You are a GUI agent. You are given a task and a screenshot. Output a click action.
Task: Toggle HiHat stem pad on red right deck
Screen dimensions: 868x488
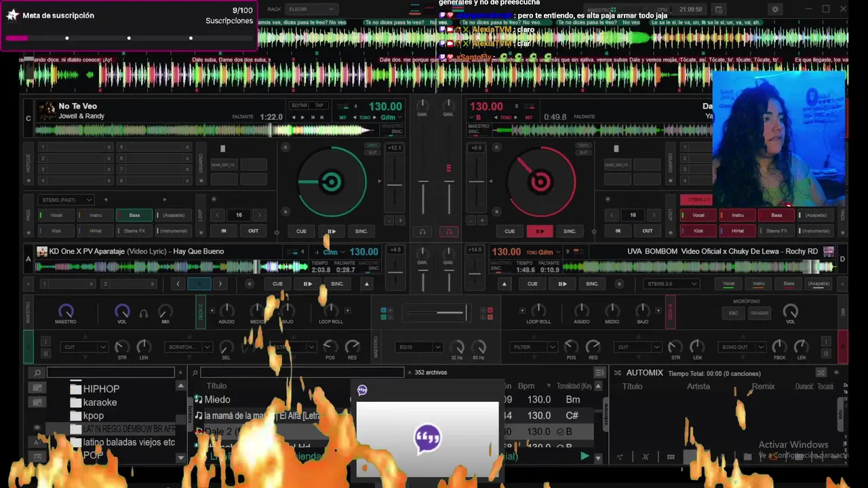pos(737,230)
